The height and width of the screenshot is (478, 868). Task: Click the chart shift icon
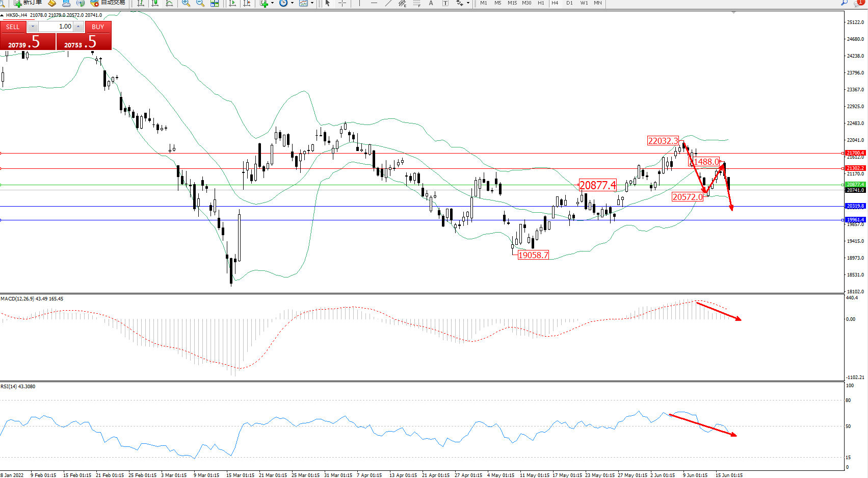[247, 3]
